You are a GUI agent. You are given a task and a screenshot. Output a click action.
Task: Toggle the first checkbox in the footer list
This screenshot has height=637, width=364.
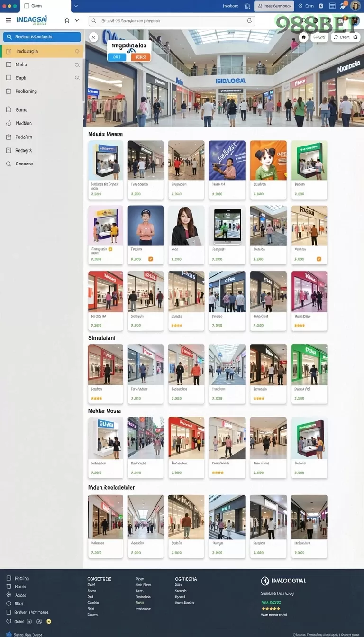[9, 578]
